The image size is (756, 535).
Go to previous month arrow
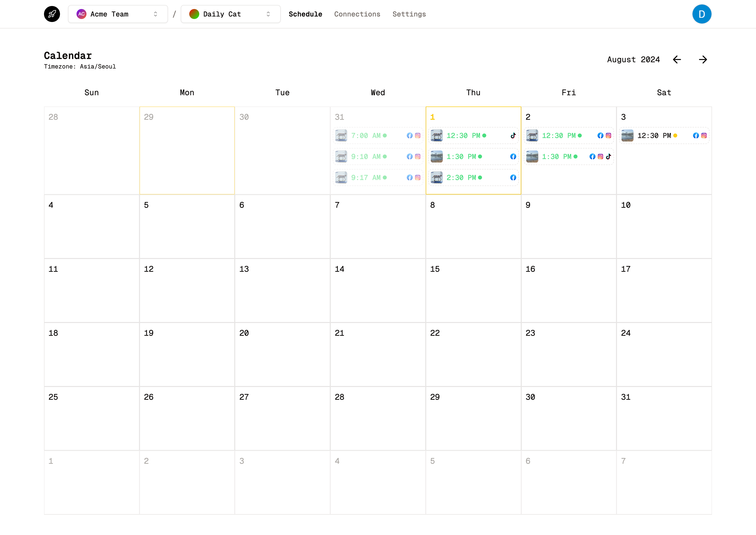click(676, 60)
